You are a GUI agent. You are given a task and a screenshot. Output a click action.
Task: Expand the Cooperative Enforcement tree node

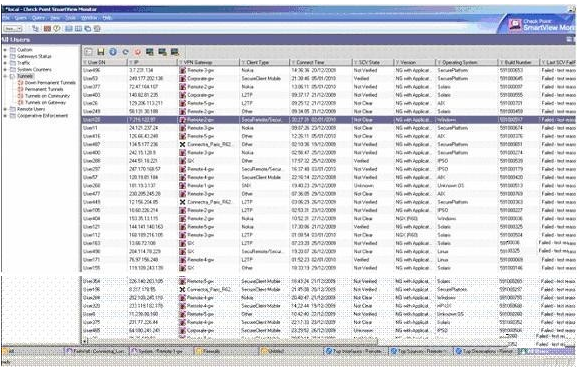pos(5,116)
